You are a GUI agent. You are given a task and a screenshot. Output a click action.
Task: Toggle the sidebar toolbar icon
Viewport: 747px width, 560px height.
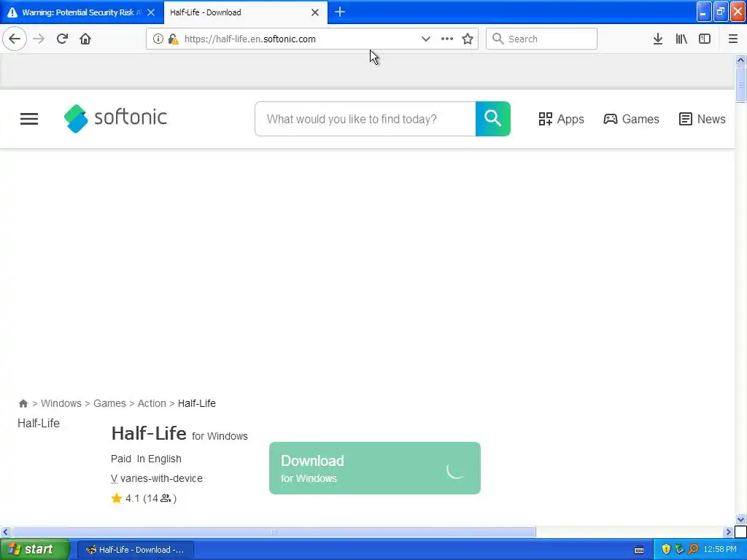705,39
